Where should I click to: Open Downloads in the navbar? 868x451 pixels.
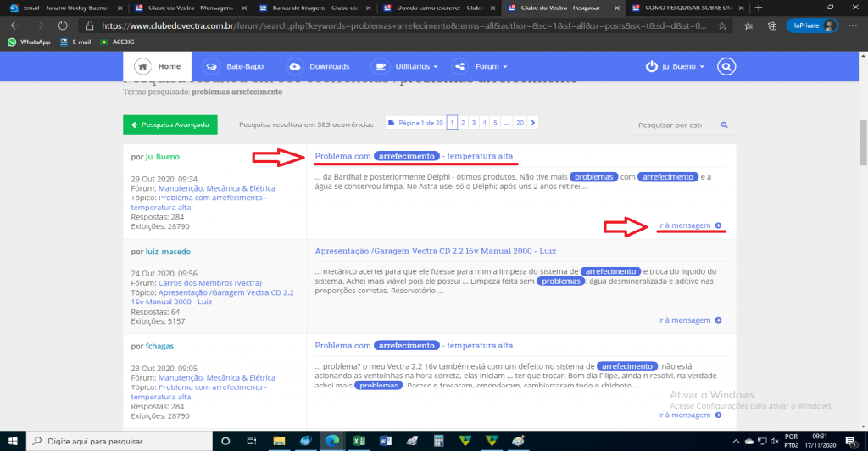318,66
